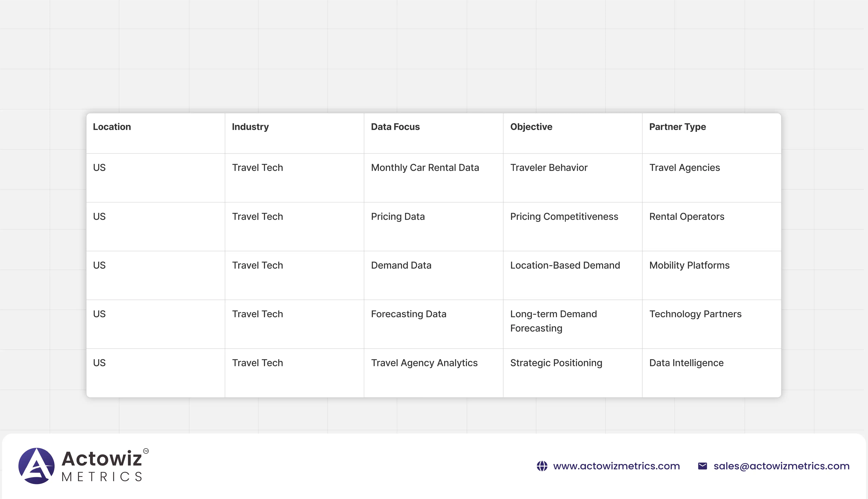Click the Monthly Car Rental Data cell
This screenshot has height=499, width=868.
pyautogui.click(x=425, y=168)
